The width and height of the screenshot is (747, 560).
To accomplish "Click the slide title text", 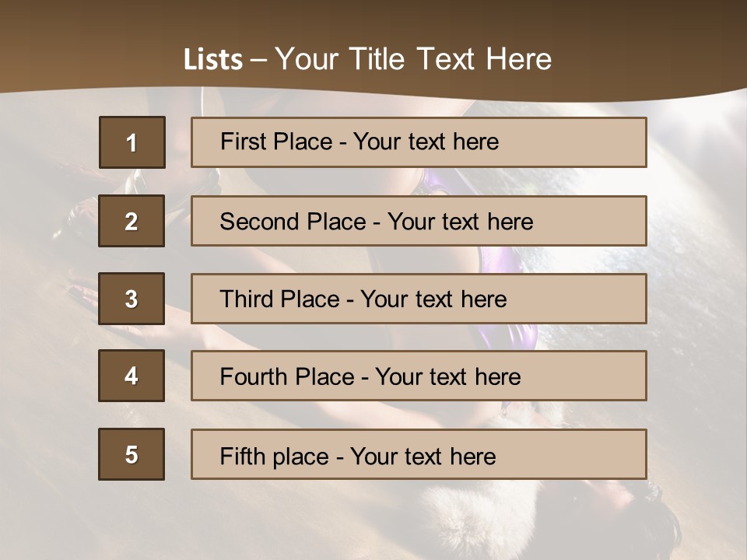I will pos(367,59).
